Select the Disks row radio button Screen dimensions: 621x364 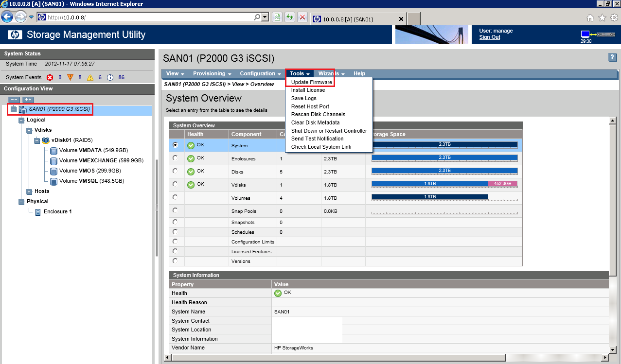(x=175, y=171)
